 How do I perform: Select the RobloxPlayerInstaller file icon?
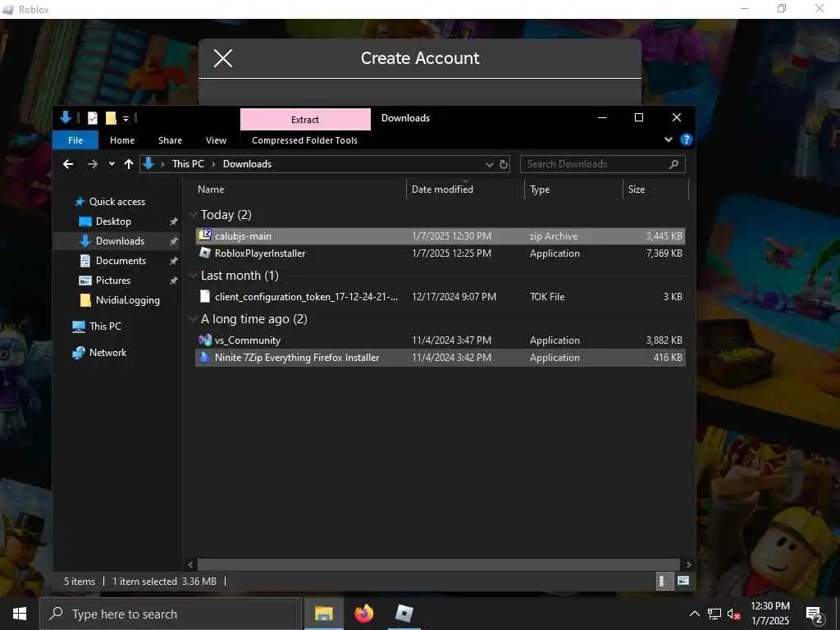click(204, 253)
